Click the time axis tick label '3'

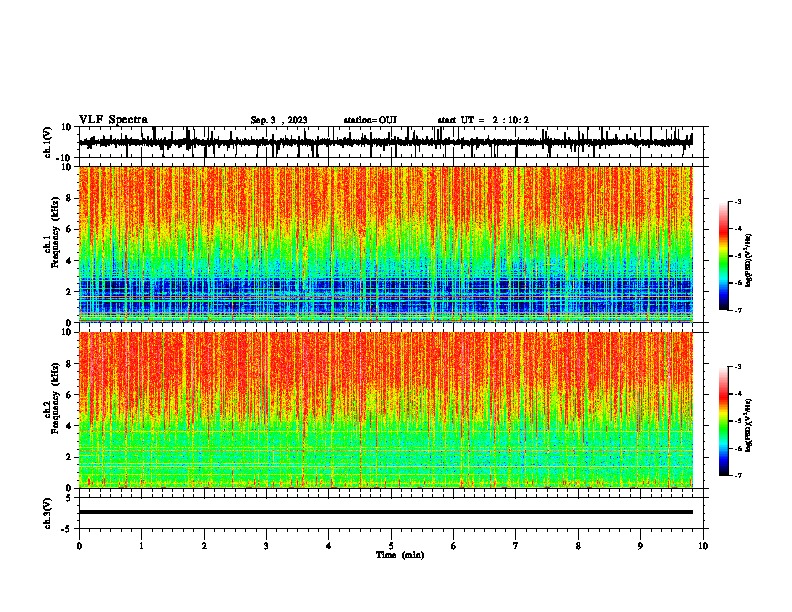[x=266, y=546]
